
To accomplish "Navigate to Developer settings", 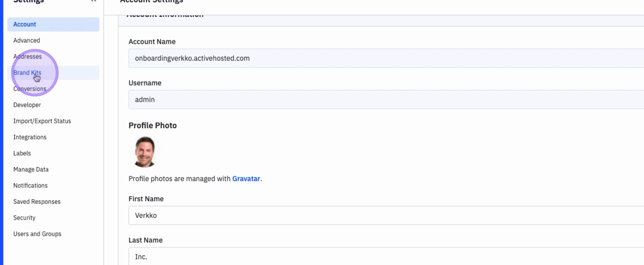I will [27, 105].
